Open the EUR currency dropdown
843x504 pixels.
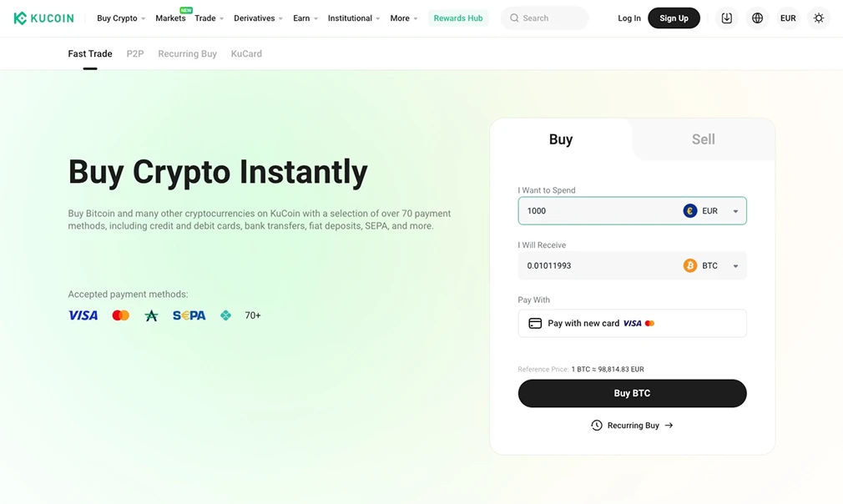click(x=735, y=210)
